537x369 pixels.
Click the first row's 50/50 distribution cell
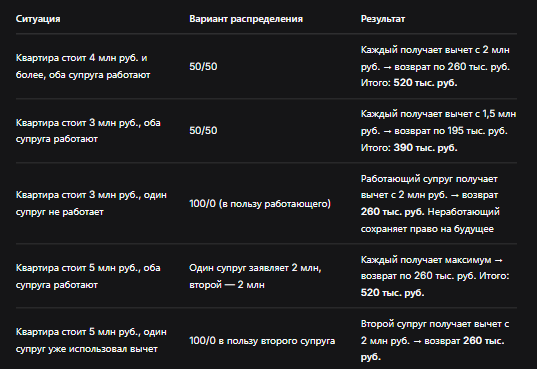pyautogui.click(x=203, y=66)
